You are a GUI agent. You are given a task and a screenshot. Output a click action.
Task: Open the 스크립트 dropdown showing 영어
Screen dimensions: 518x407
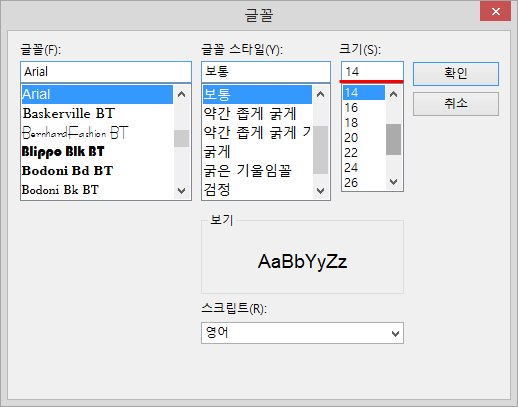click(302, 333)
